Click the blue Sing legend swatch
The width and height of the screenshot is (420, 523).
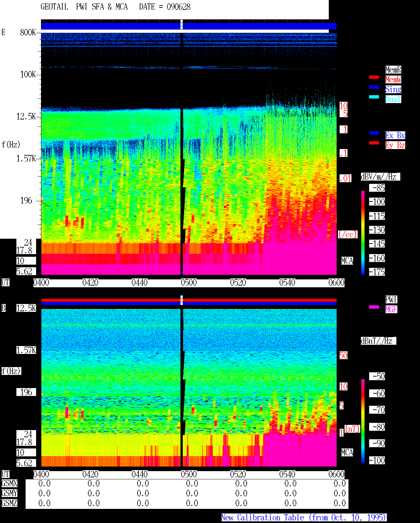374,87
